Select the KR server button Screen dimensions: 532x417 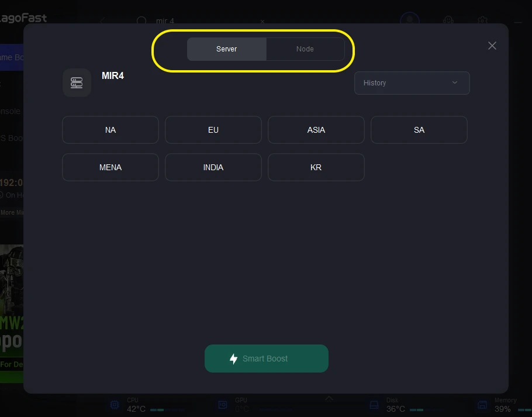coord(316,167)
